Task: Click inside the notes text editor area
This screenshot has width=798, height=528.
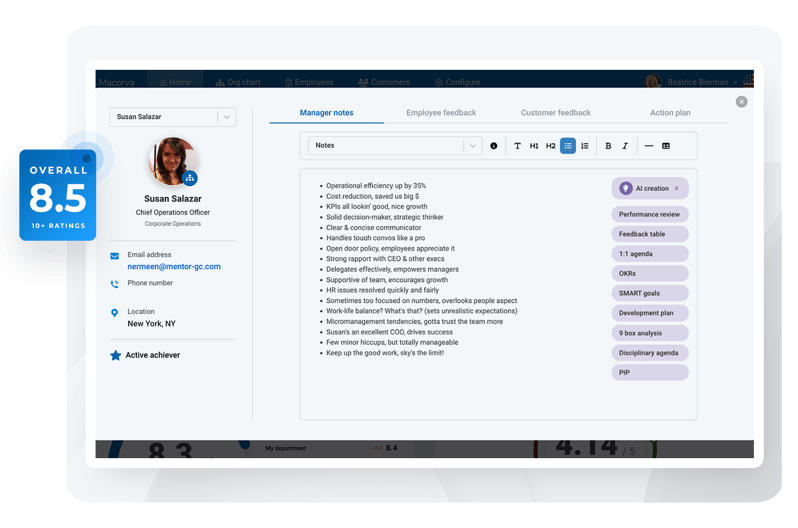Action: click(x=499, y=294)
